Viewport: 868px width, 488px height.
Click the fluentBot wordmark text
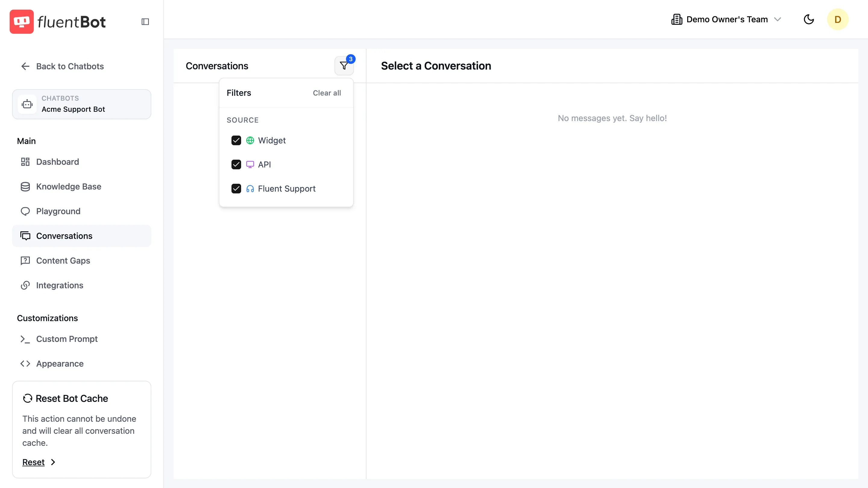click(x=71, y=22)
